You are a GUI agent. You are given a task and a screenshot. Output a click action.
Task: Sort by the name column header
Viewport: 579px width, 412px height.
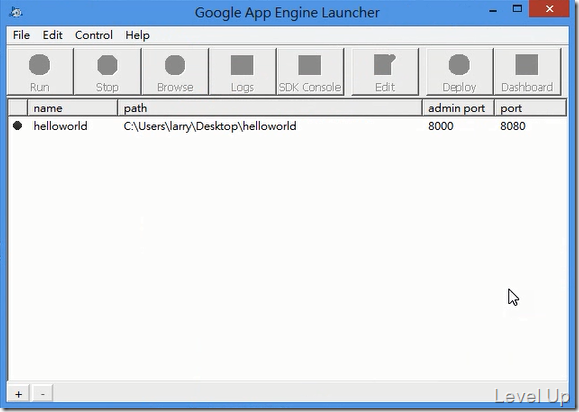click(72, 108)
